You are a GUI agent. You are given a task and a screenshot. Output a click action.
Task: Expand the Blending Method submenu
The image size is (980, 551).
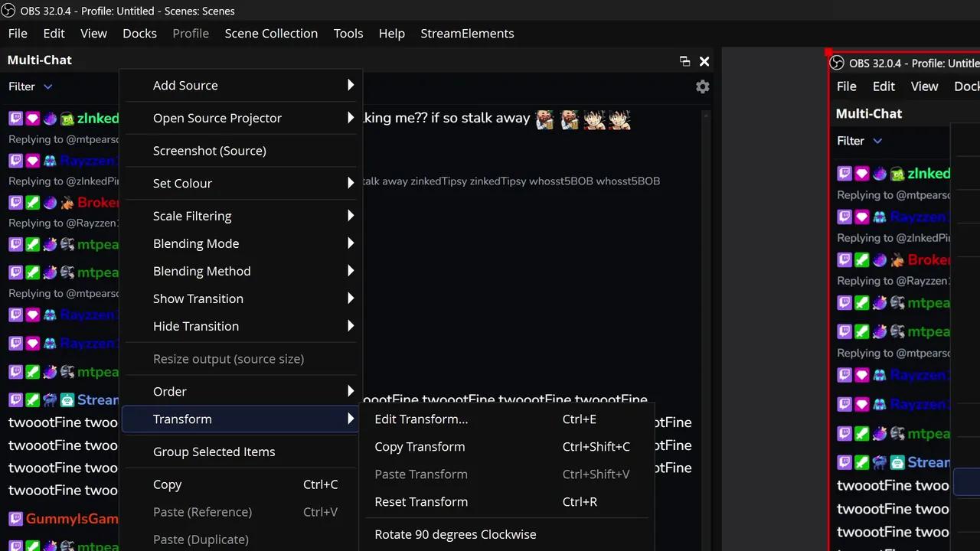(x=240, y=271)
